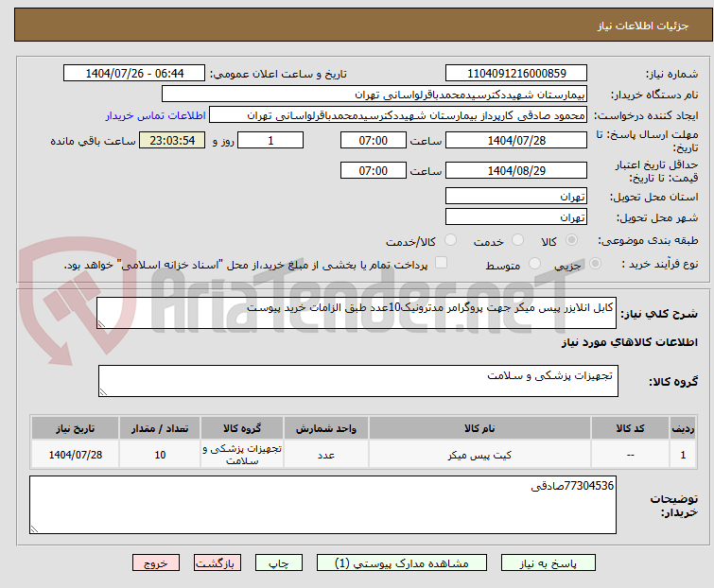Click the شهر محل تحویل field تهران
This screenshot has width=714, height=588.
[x=516, y=217]
